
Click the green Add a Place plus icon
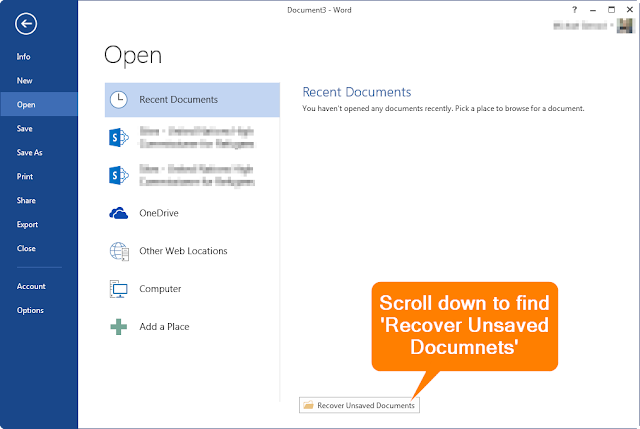(x=119, y=327)
